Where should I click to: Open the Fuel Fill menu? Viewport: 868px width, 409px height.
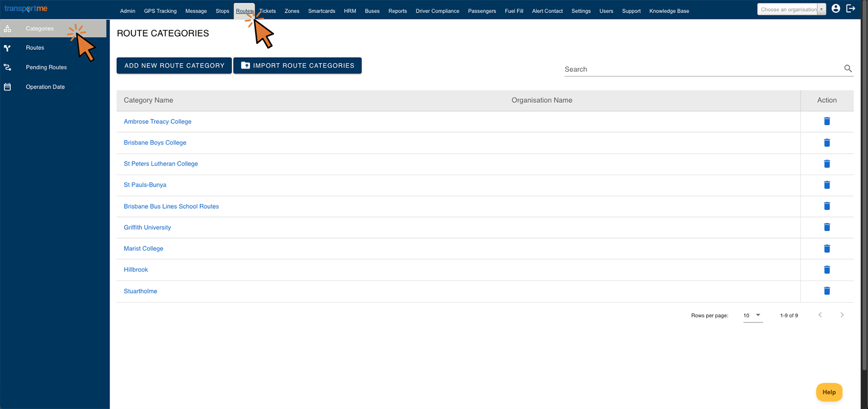[x=514, y=11]
